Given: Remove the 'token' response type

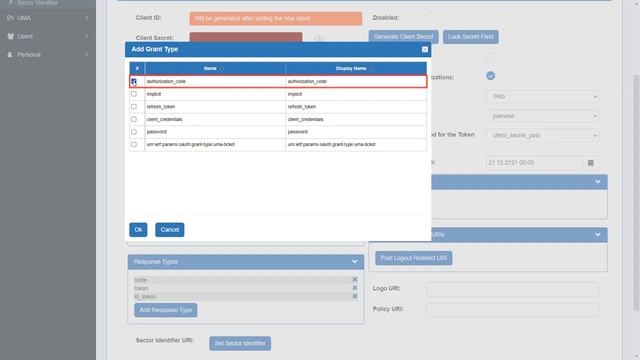Looking at the screenshot, I should (x=355, y=288).
